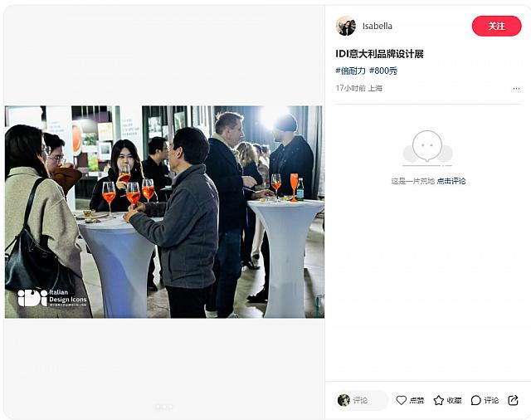This screenshot has height=420, width=531.
Task: Open the #倍耐力 hashtag
Action: (350, 71)
